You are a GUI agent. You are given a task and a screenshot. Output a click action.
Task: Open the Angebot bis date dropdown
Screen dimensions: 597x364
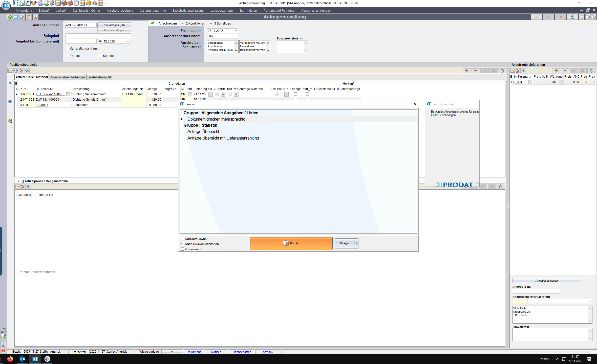(x=127, y=41)
